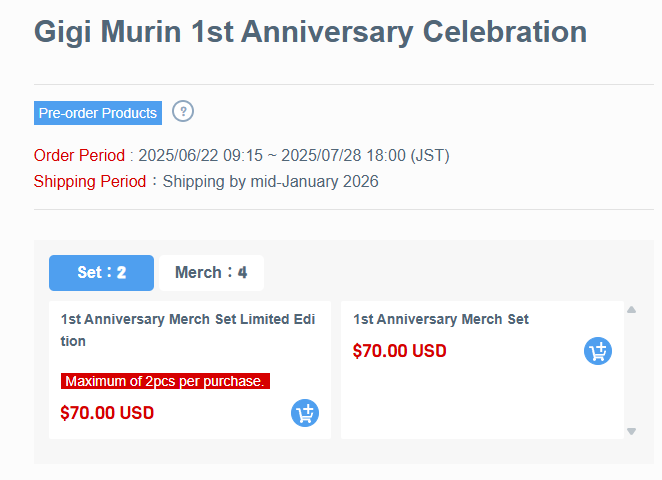This screenshot has height=480, width=662.
Task: Open 1st Anniversary Merch Set Limited Edition title
Action: pyautogui.click(x=188, y=330)
